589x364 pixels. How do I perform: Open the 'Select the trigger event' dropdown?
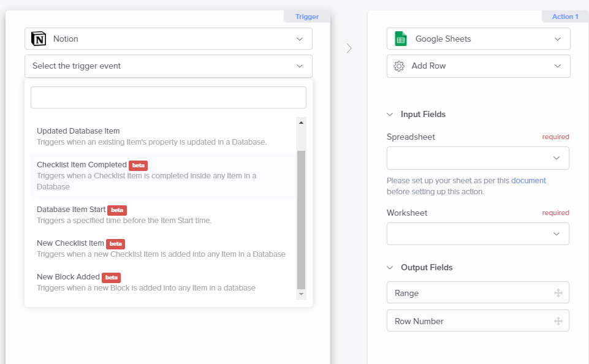click(x=169, y=66)
